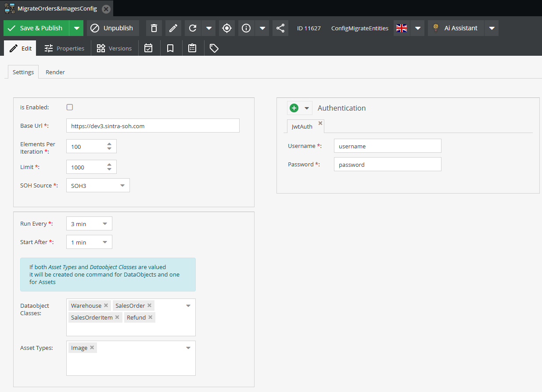Open the Versions tab

[115, 48]
